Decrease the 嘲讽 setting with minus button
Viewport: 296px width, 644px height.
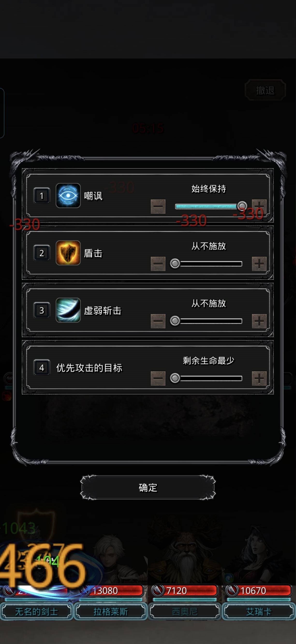[158, 206]
